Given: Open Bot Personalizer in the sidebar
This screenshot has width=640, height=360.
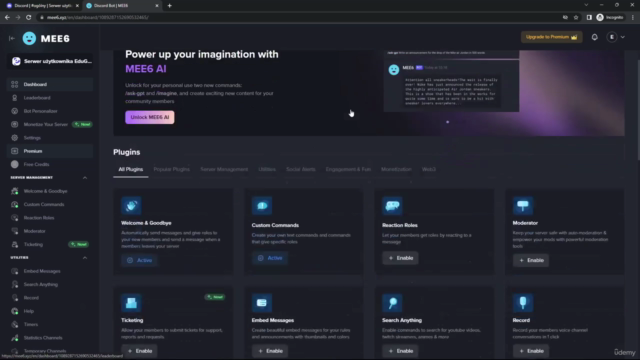Looking at the screenshot, I should (50, 111).
